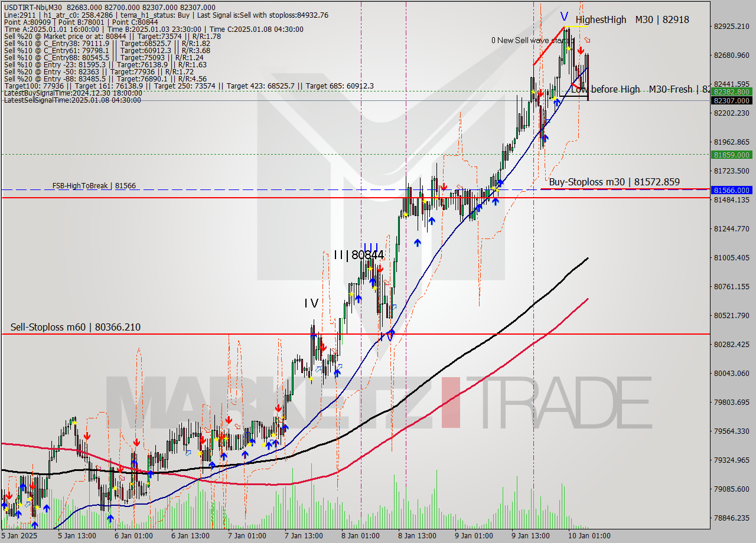Select the 'FSB-HighToBreak | 81566' label
This screenshot has height=543, width=756.
pyautogui.click(x=94, y=186)
